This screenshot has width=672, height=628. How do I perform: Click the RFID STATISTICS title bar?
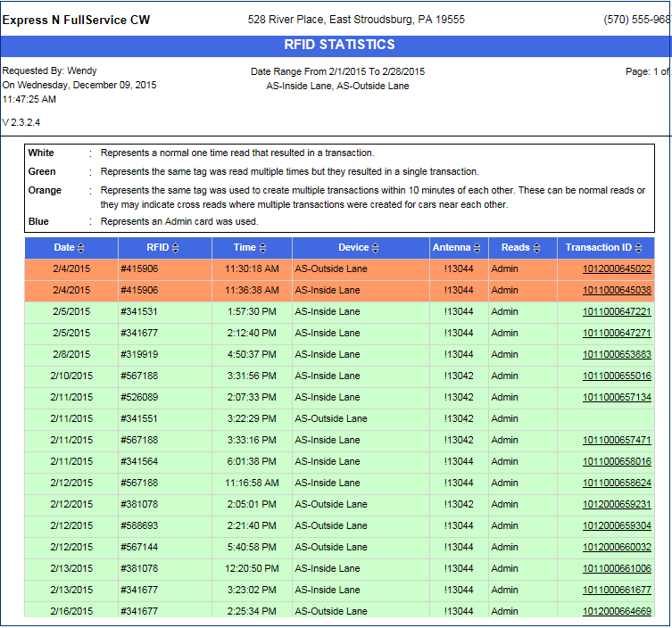[x=339, y=45]
